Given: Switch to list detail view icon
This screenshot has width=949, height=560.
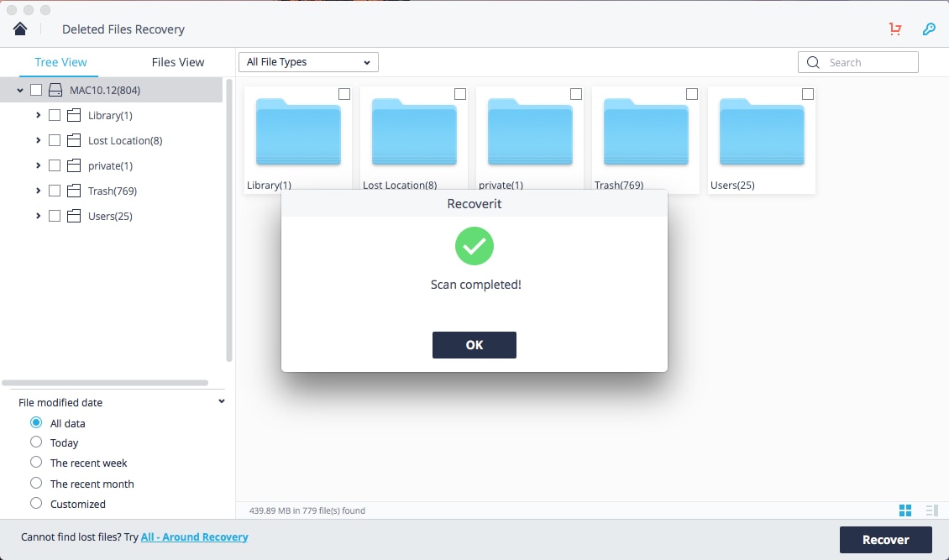Looking at the screenshot, I should [x=931, y=510].
